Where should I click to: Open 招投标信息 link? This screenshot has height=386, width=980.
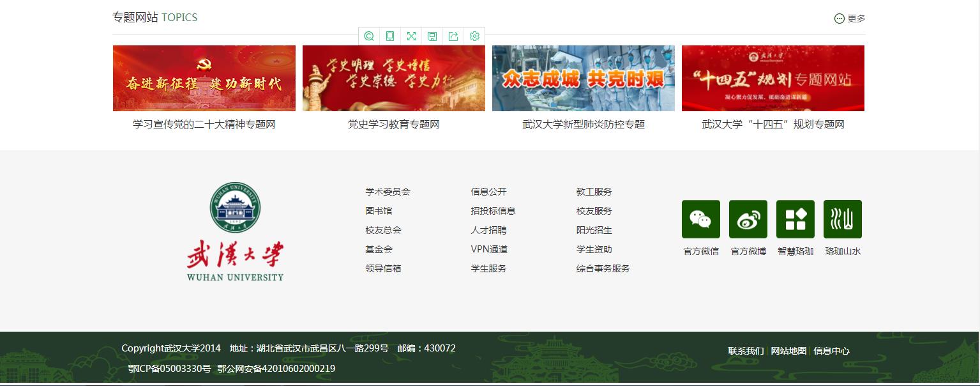tap(494, 211)
